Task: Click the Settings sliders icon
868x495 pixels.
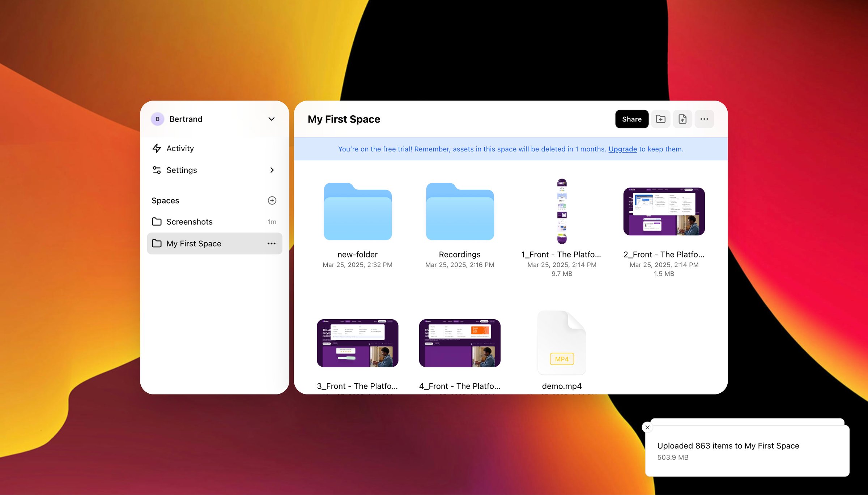Action: click(157, 170)
